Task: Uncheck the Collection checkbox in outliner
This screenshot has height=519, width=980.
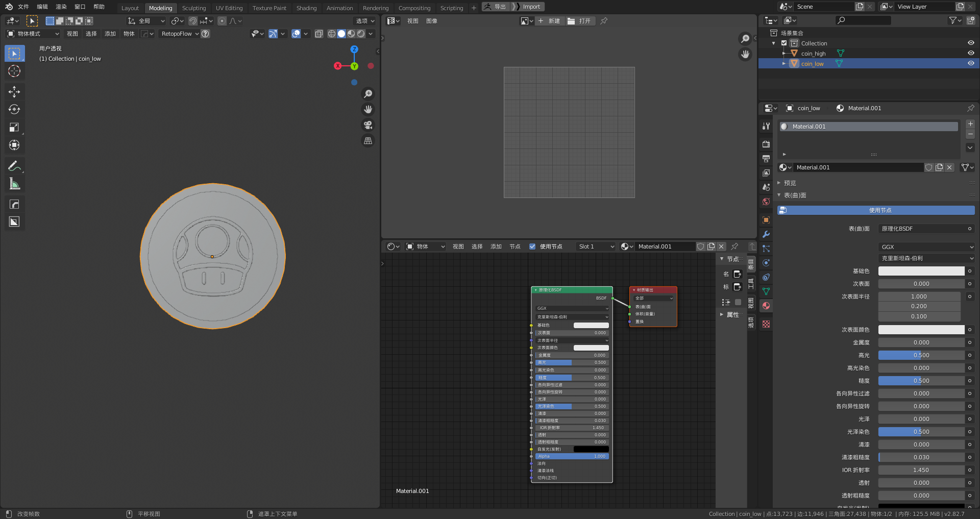Action: point(784,43)
